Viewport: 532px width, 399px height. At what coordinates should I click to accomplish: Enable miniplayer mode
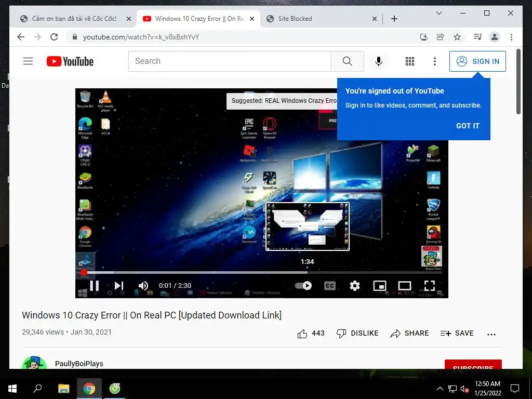pos(380,286)
